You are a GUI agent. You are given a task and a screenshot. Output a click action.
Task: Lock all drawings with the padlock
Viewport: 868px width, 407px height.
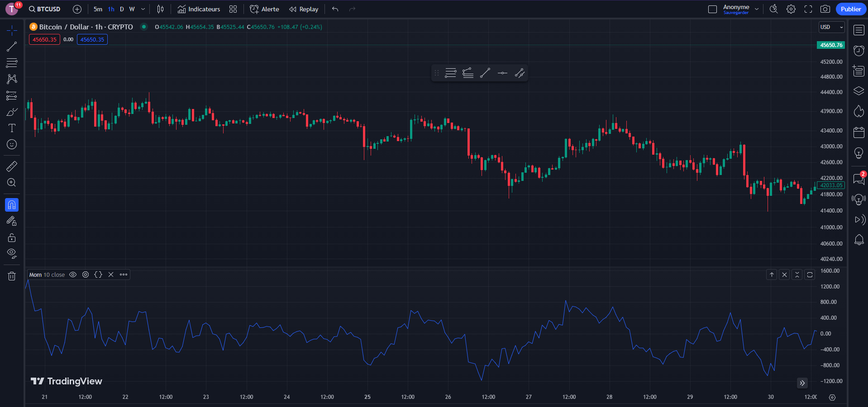coord(12,237)
